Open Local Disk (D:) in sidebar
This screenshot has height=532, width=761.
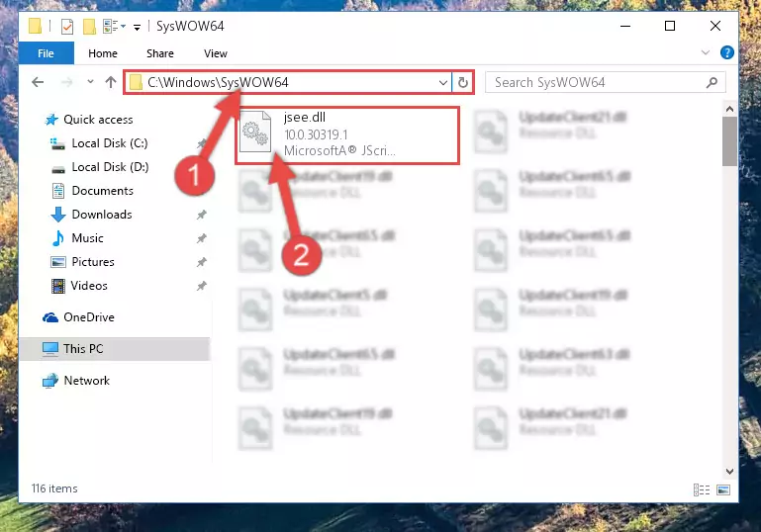click(x=110, y=167)
